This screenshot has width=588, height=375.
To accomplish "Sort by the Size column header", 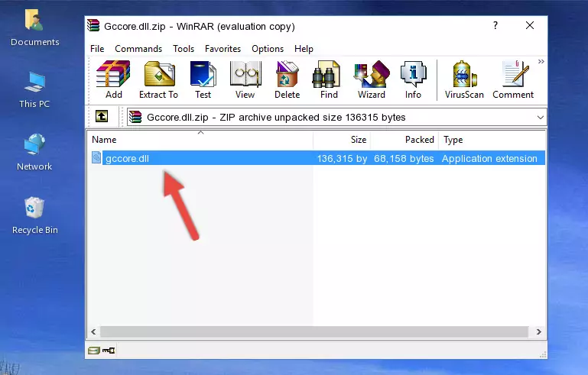I will pyautogui.click(x=342, y=140).
